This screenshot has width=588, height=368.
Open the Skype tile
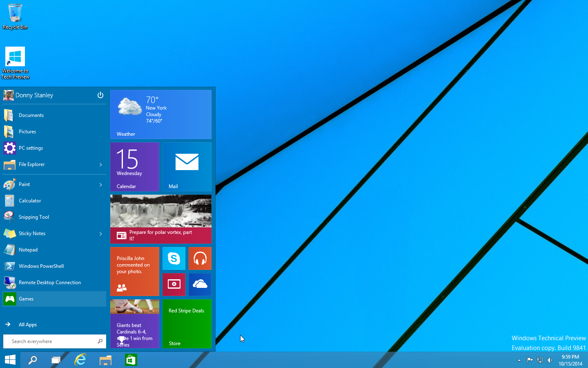click(174, 258)
